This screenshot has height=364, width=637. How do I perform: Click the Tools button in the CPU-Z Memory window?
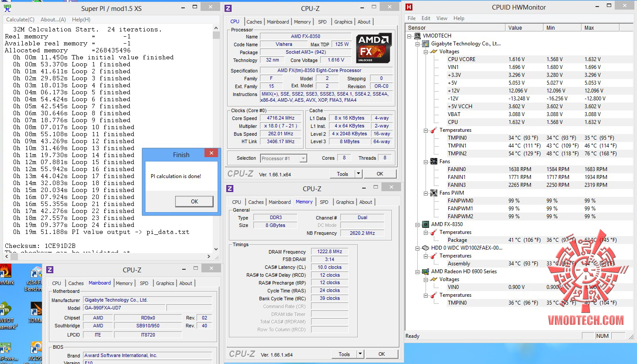click(x=344, y=354)
